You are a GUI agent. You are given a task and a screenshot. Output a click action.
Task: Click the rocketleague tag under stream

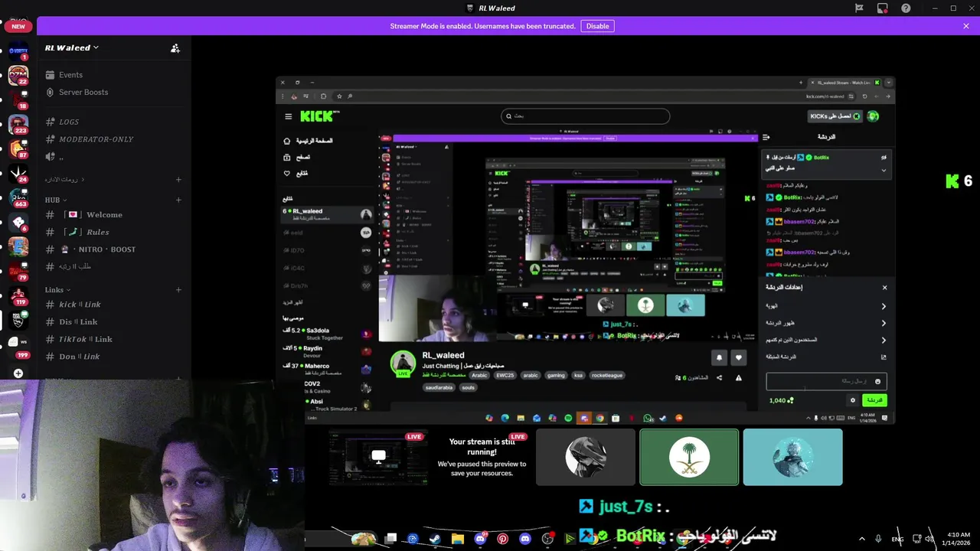pos(608,376)
